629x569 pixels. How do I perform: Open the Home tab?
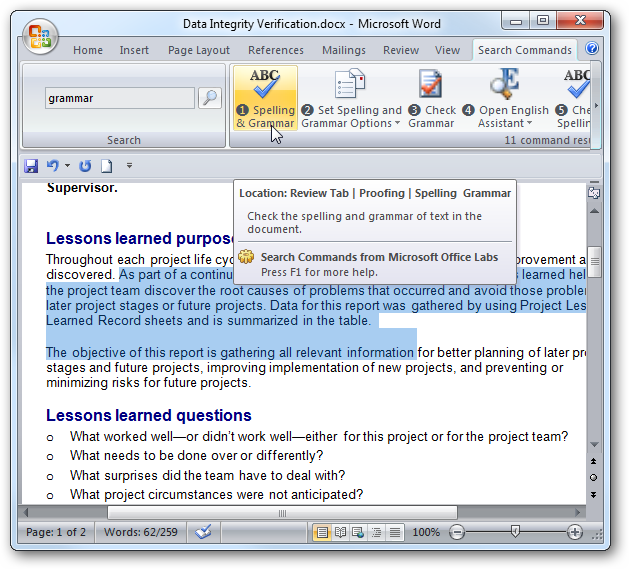coord(88,50)
